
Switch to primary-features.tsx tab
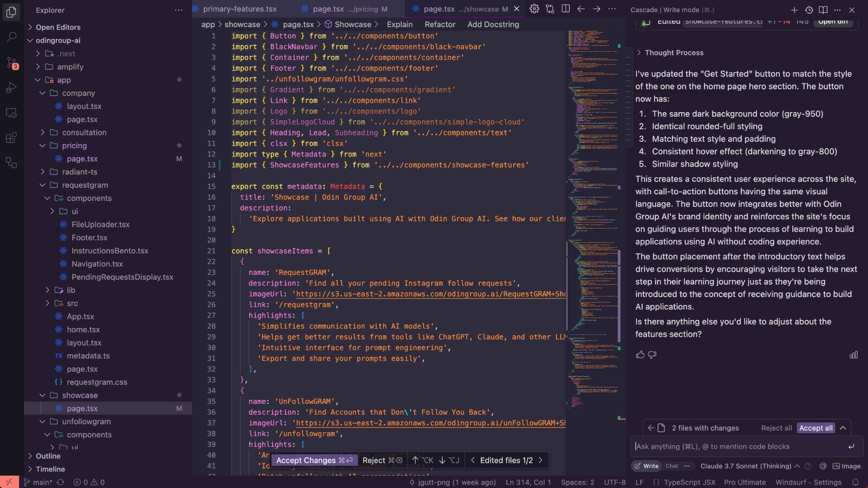pyautogui.click(x=240, y=9)
